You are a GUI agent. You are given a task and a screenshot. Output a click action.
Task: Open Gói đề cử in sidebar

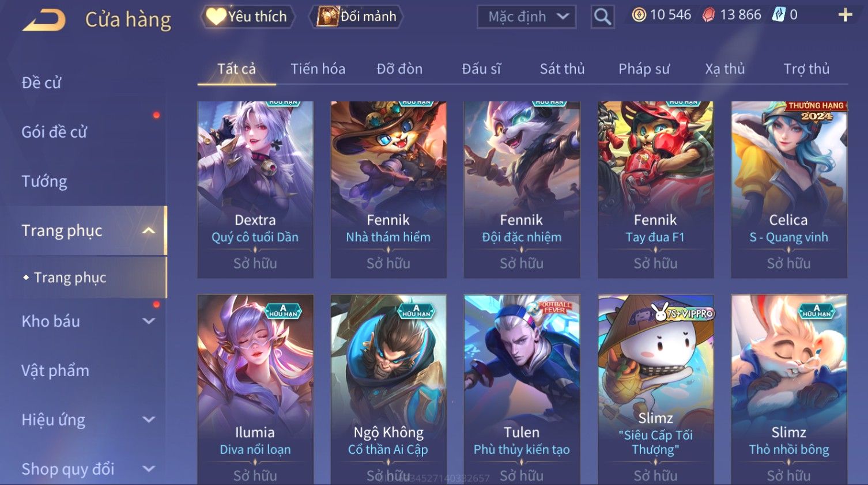pos(54,132)
